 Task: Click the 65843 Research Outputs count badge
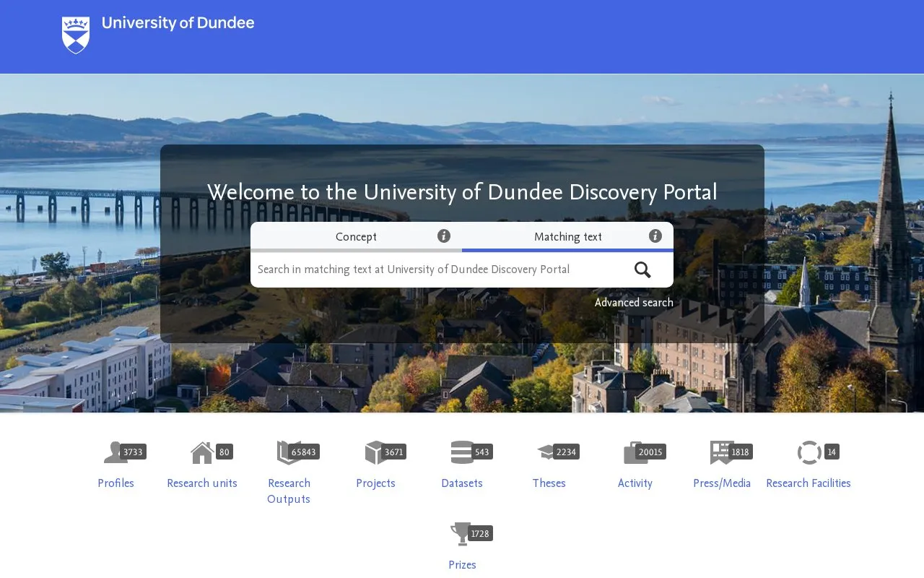coord(303,452)
